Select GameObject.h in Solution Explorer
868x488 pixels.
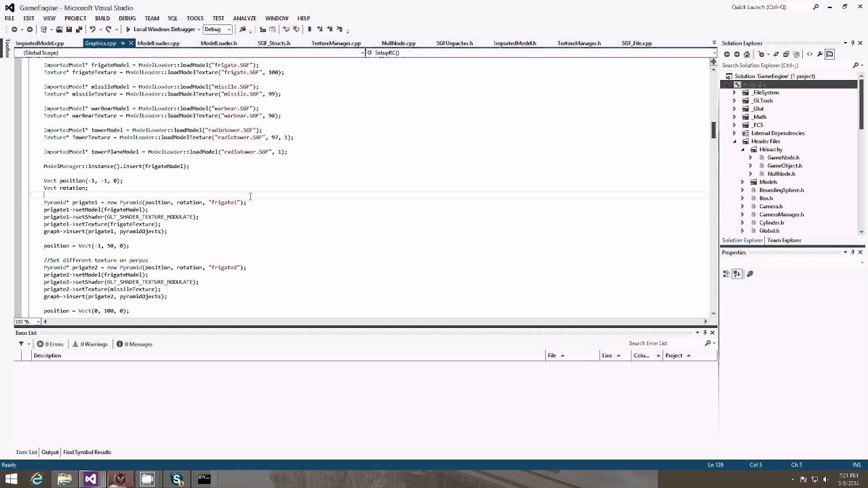pyautogui.click(x=784, y=166)
